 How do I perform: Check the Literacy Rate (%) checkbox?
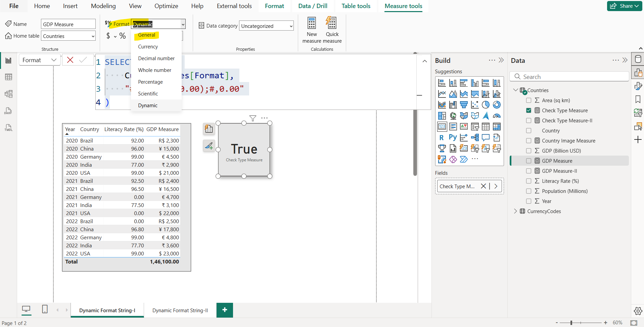pos(529,181)
